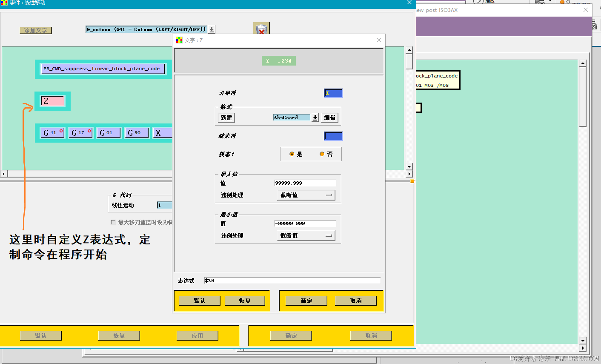Open the G_cutcom word dropdown arrow
Image resolution: width=601 pixels, height=364 pixels.
pos(212,29)
